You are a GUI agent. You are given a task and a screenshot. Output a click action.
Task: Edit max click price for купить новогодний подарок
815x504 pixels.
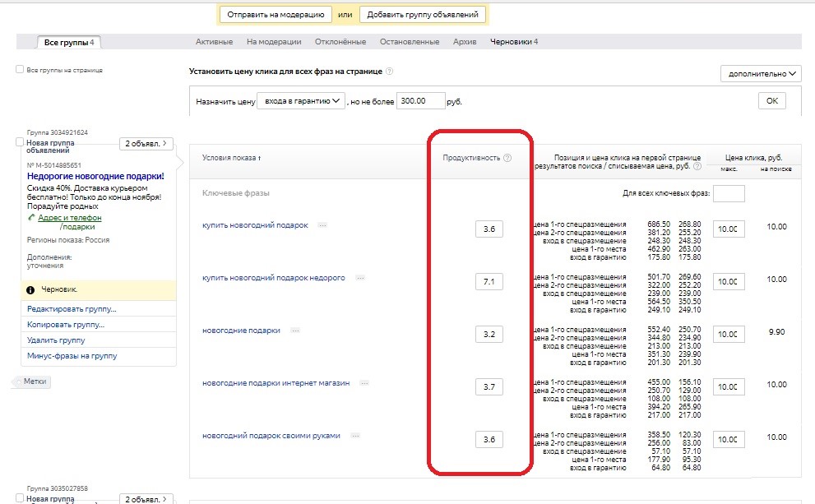(x=729, y=229)
